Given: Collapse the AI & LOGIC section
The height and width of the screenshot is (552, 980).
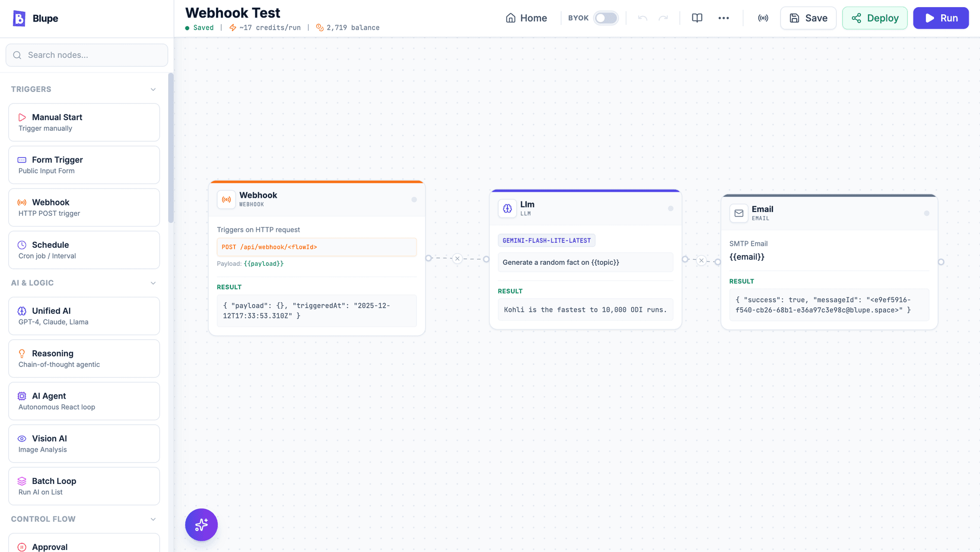Looking at the screenshot, I should pyautogui.click(x=153, y=283).
